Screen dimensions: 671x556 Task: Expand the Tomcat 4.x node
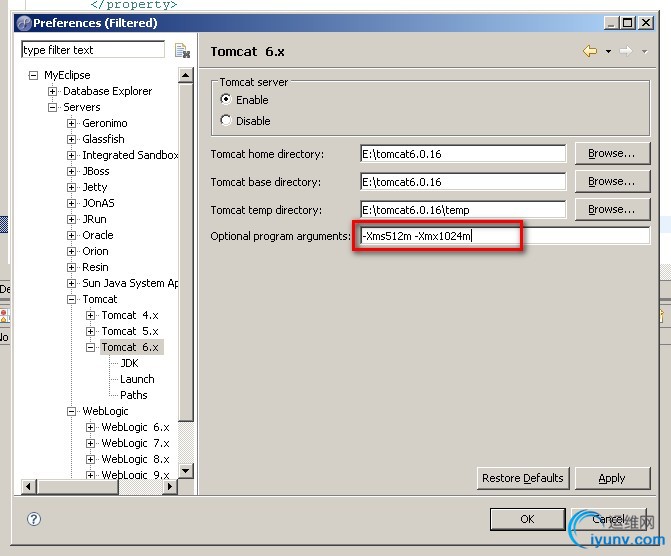tap(90, 315)
